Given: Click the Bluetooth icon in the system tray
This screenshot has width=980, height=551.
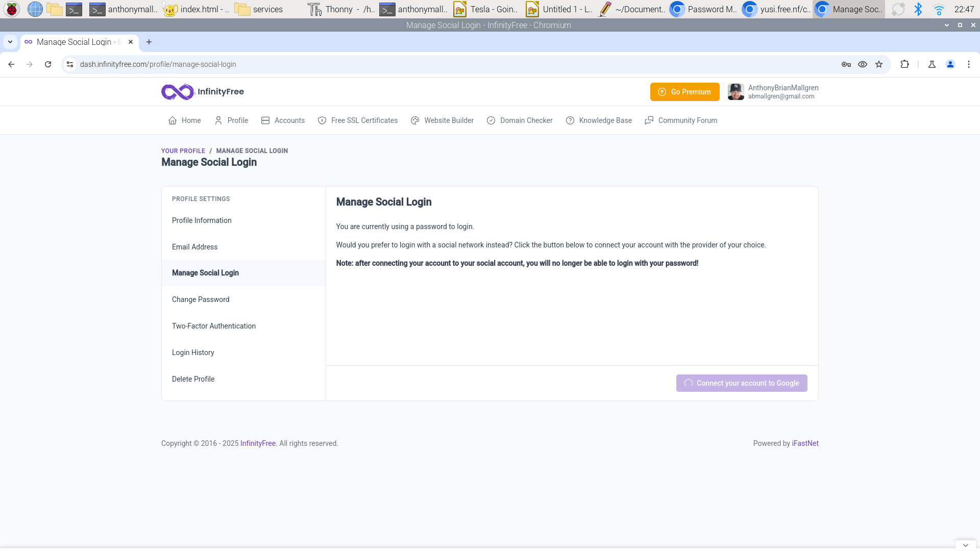Looking at the screenshot, I should [919, 9].
